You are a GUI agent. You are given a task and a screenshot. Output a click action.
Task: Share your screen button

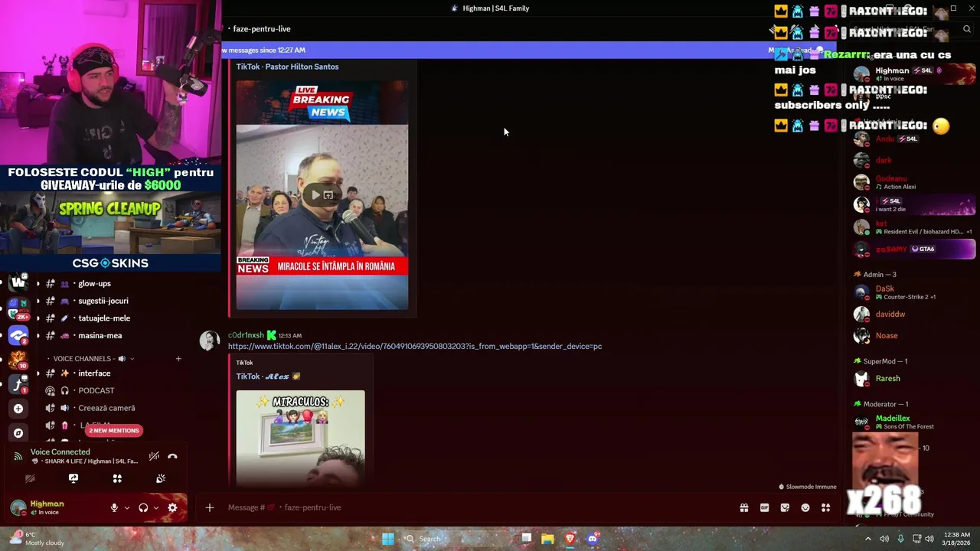(73, 478)
